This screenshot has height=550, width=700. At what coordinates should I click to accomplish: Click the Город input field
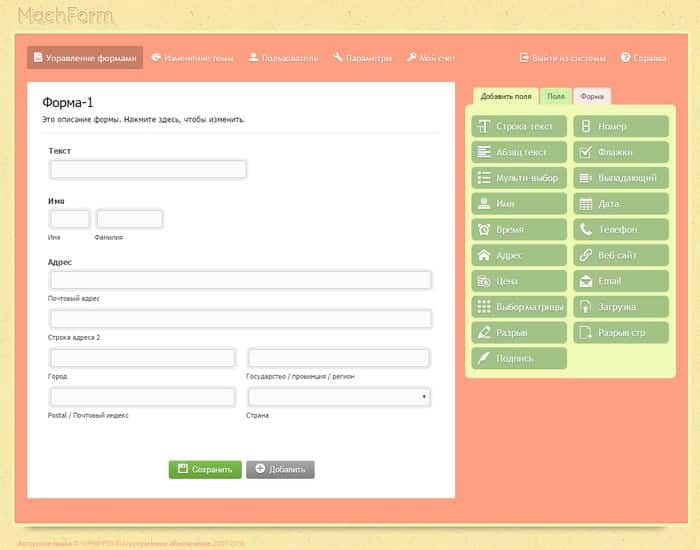point(142,358)
